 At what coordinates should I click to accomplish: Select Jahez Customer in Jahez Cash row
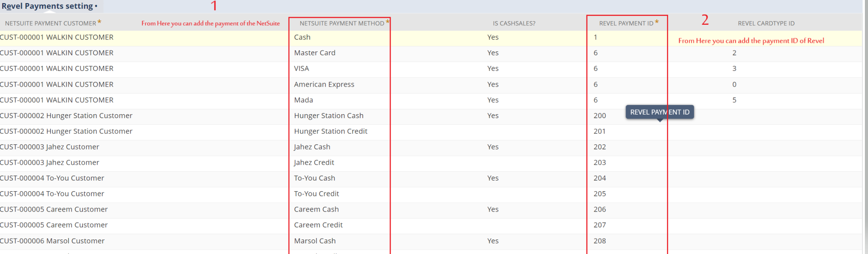coord(50,147)
